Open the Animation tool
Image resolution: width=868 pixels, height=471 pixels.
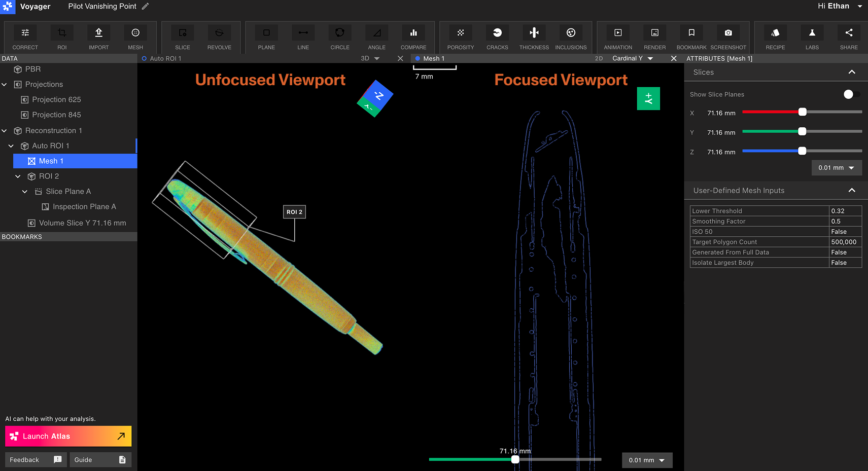pyautogui.click(x=617, y=37)
